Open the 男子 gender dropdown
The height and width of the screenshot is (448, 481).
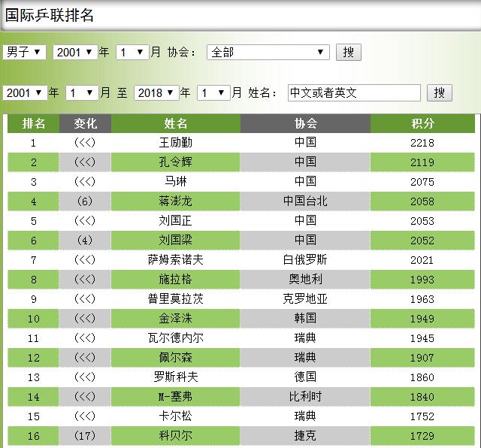point(25,52)
